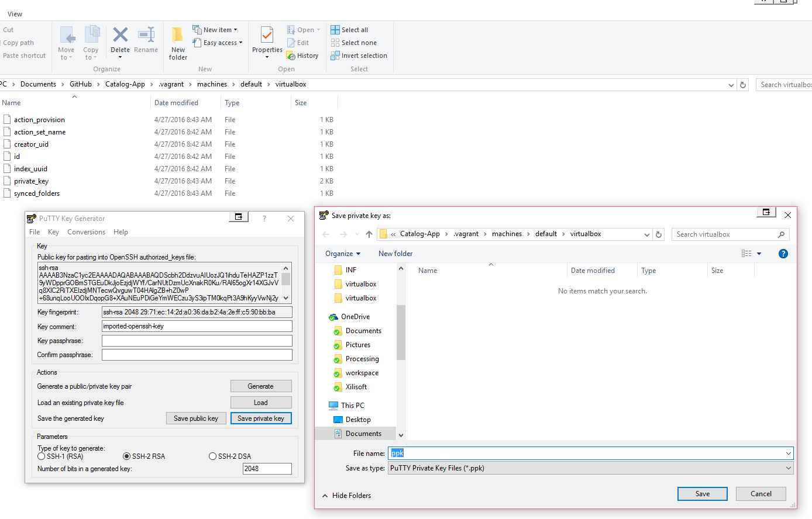Click the view options icon in Save dialog

point(746,254)
